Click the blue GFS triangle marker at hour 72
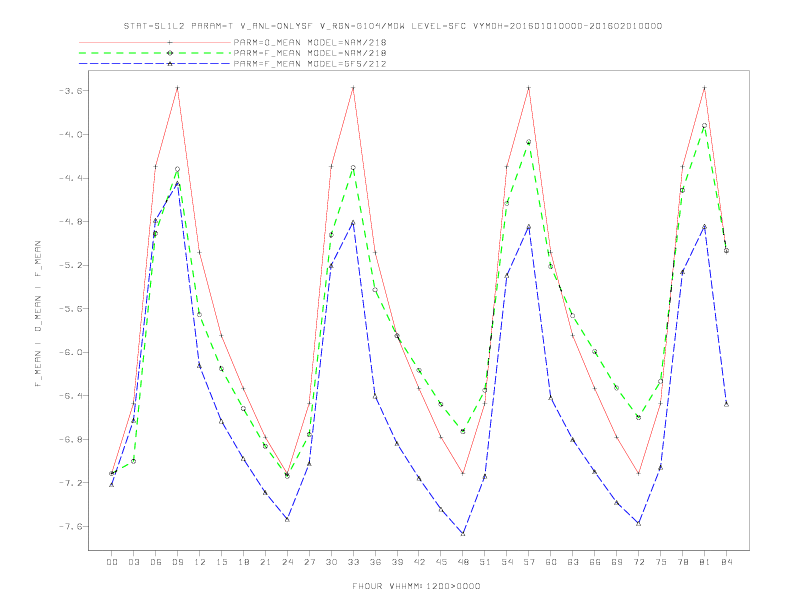This screenshot has width=792, height=612. 638,523
